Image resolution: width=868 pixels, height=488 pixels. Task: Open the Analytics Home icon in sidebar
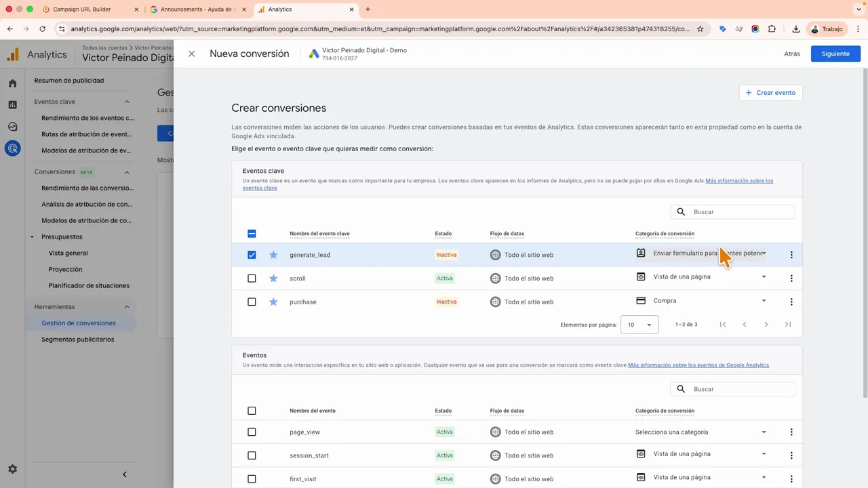coord(12,83)
